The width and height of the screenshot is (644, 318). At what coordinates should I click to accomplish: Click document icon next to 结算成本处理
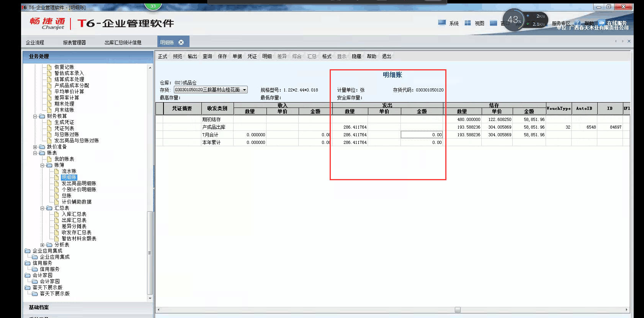[49, 79]
